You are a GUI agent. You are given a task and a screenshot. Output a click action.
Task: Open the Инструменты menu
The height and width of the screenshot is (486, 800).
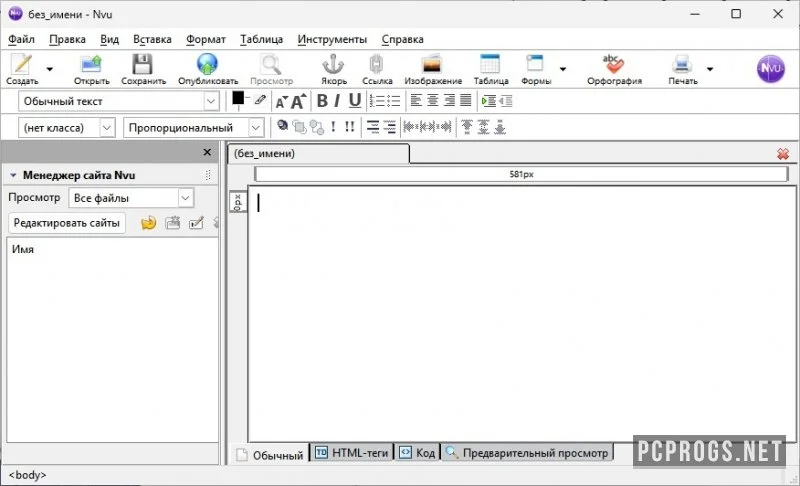(332, 39)
